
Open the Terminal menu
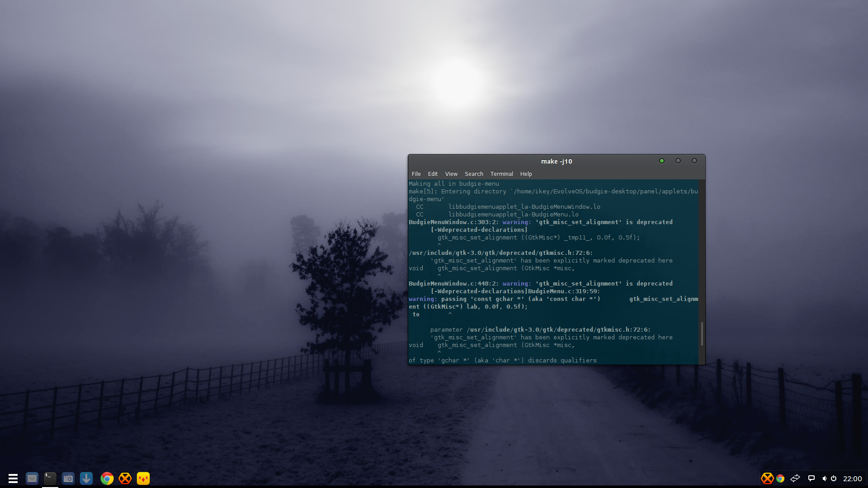502,174
